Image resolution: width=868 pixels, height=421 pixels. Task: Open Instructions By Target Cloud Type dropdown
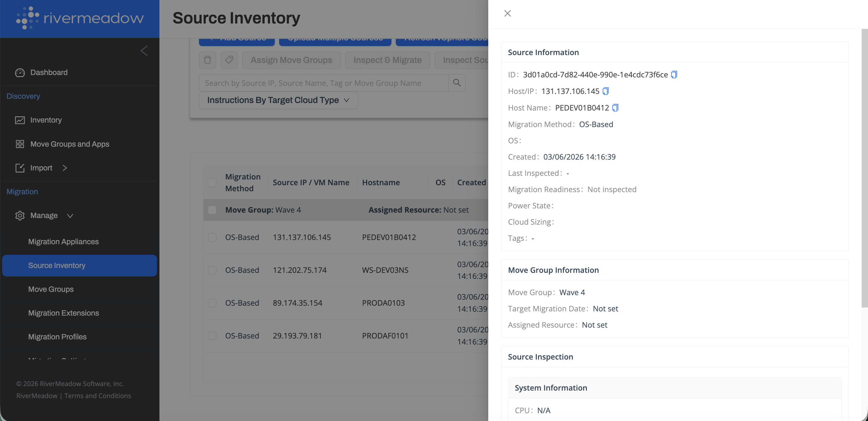point(278,100)
